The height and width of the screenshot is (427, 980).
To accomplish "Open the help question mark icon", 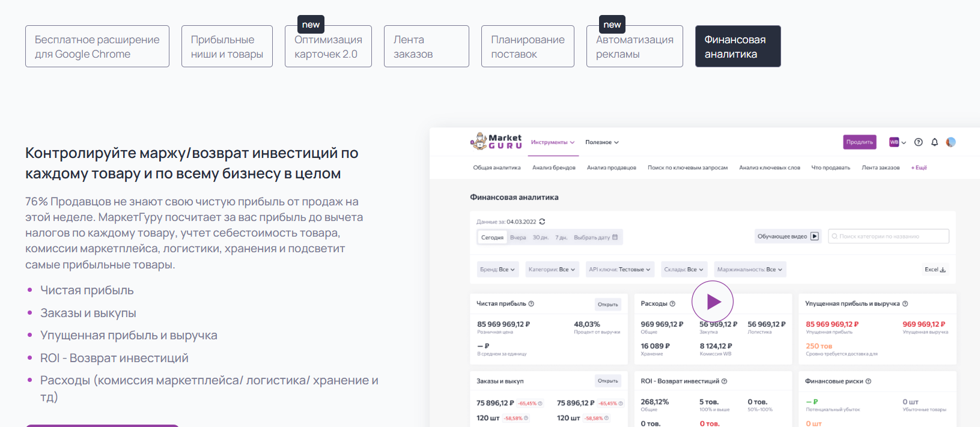I will click(x=918, y=142).
